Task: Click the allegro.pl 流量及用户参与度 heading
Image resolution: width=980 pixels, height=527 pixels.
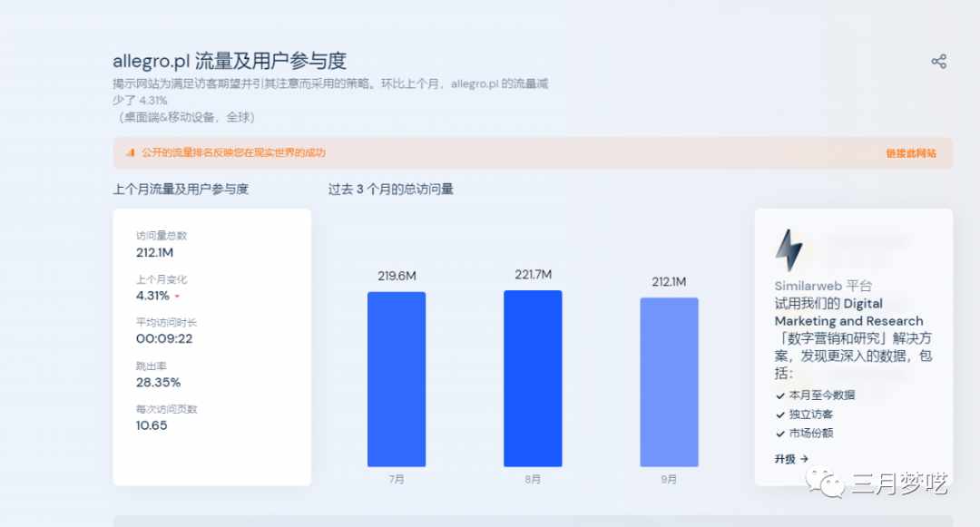Action: click(x=230, y=62)
